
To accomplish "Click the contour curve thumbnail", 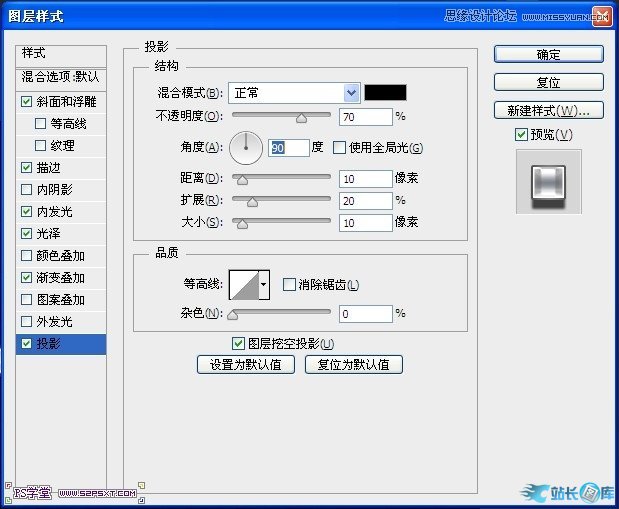I will [243, 285].
